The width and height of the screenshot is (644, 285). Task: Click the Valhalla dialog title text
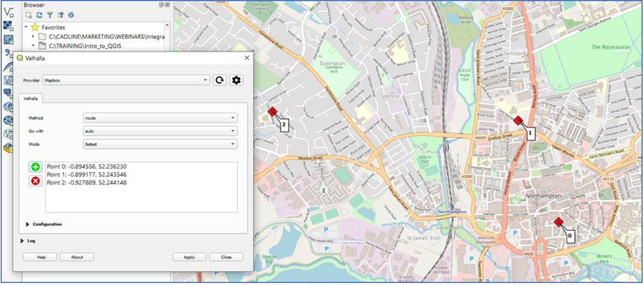coord(35,58)
